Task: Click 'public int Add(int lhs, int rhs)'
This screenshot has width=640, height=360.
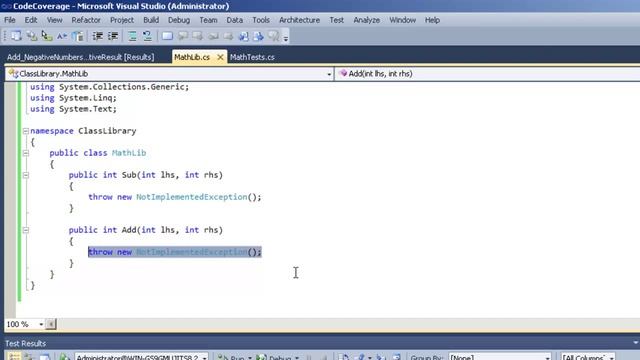Action: pyautogui.click(x=146, y=230)
